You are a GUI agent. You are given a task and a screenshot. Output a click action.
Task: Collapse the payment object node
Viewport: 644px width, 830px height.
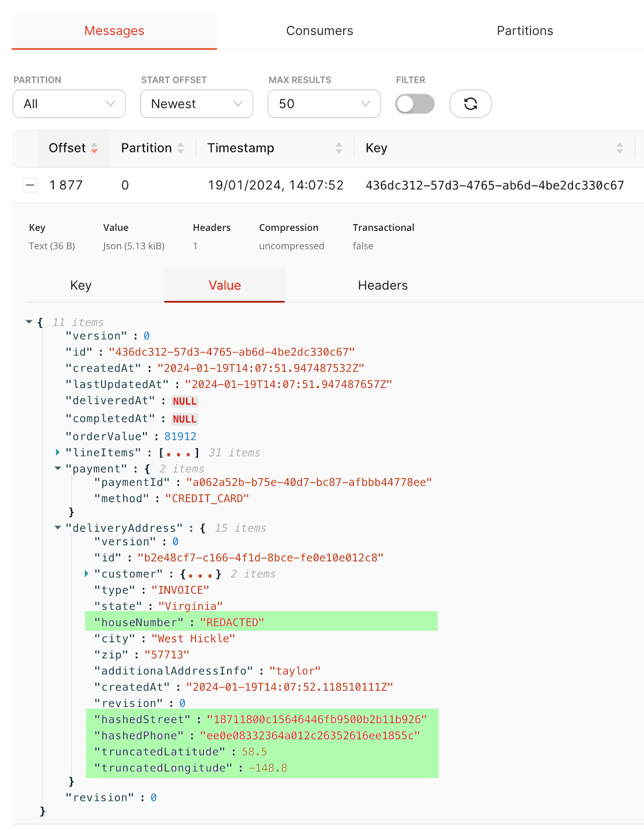click(x=58, y=468)
